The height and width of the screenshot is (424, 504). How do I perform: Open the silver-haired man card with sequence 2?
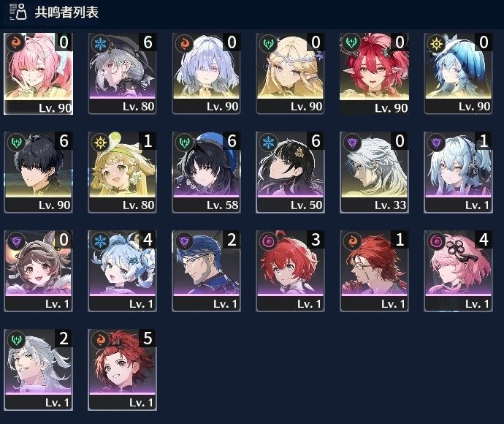38,370
